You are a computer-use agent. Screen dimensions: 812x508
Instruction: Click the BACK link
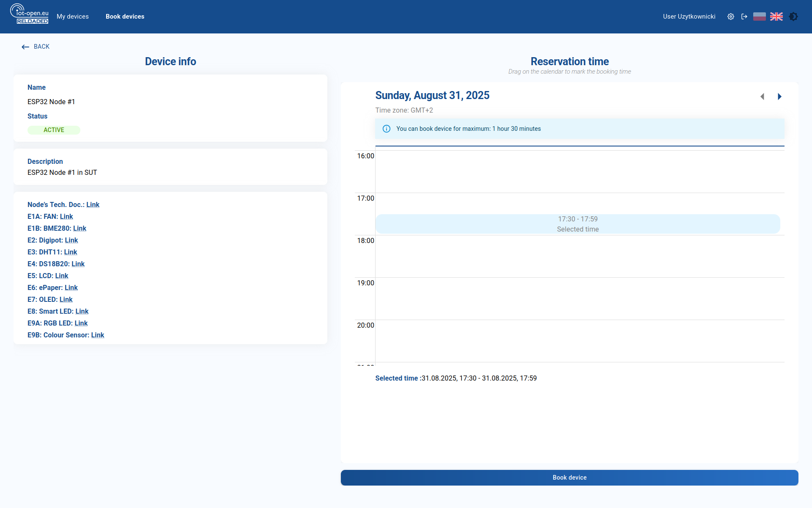pos(36,47)
